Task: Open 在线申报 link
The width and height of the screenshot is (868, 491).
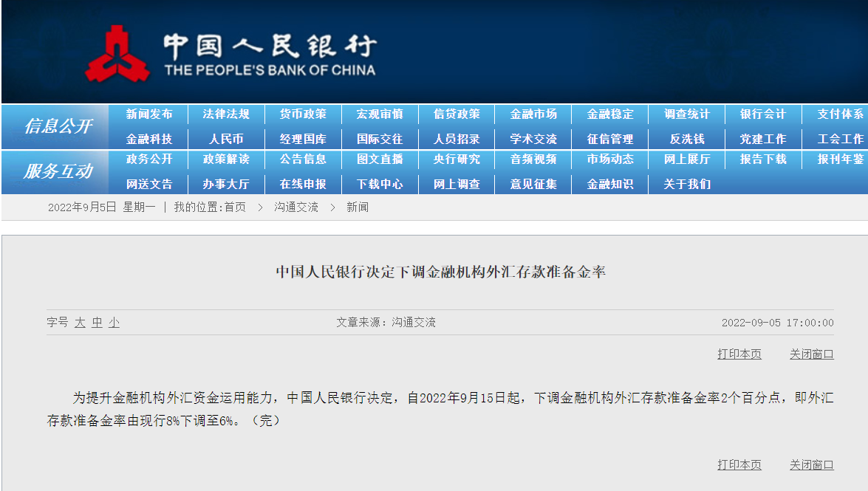Action: [x=303, y=184]
